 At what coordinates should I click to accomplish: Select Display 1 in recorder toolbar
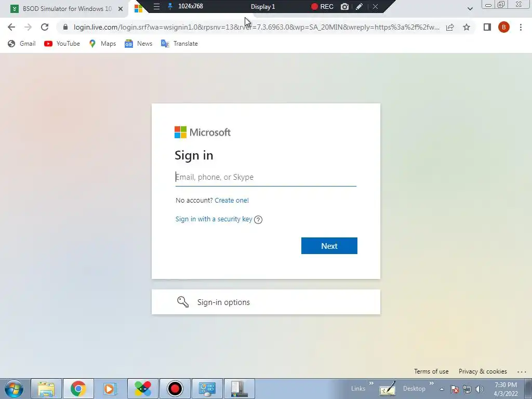pos(263,6)
